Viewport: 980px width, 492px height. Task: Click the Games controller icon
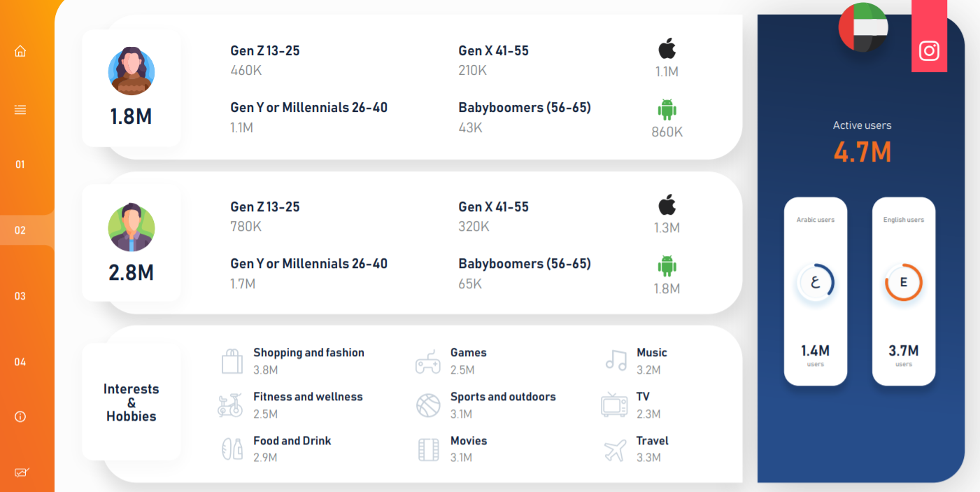428,362
